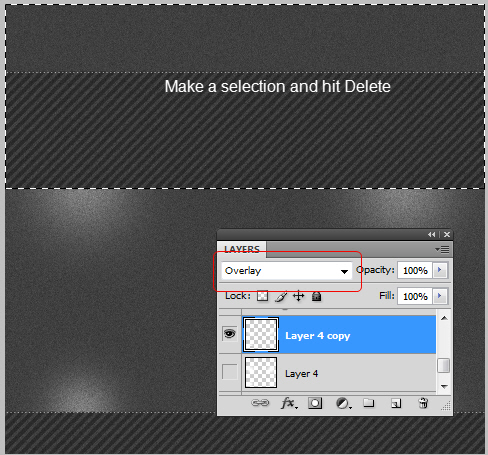Add a layer mask

point(315,403)
